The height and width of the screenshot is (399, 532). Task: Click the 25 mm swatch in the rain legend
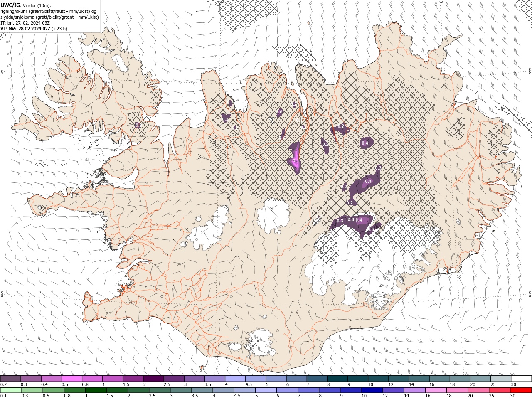tap(500, 390)
